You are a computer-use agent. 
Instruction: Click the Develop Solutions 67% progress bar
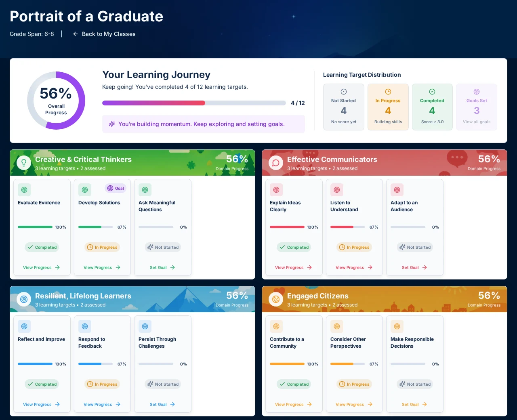pos(95,227)
